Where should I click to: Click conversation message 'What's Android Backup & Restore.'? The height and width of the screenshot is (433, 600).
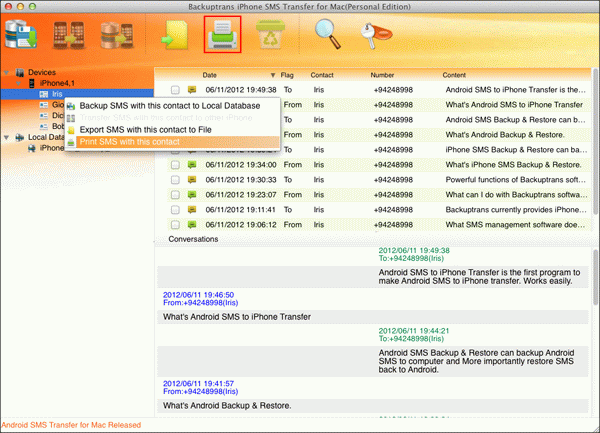click(373, 405)
